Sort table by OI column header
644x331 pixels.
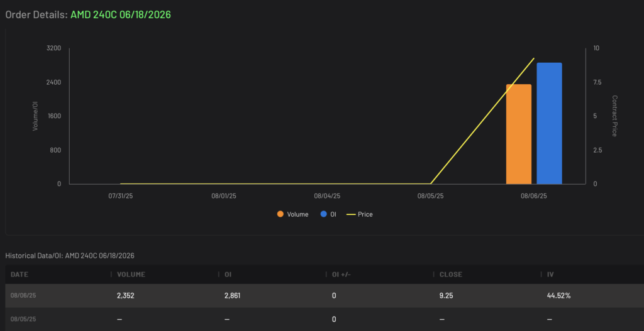(x=228, y=274)
